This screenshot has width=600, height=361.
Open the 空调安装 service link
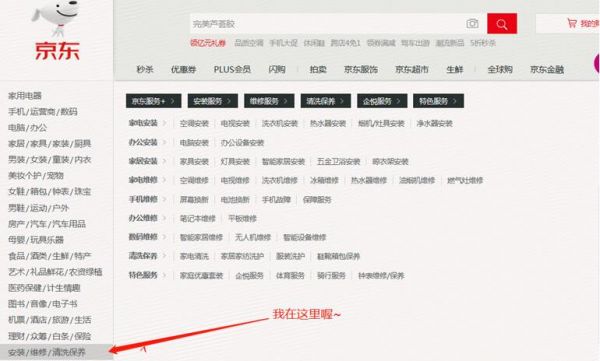194,123
